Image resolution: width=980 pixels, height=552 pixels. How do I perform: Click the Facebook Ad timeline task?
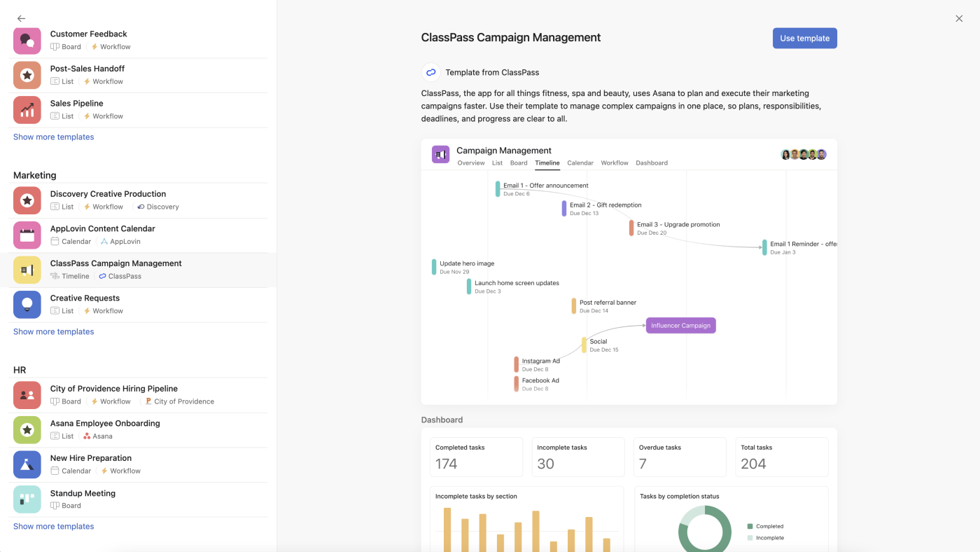click(537, 385)
